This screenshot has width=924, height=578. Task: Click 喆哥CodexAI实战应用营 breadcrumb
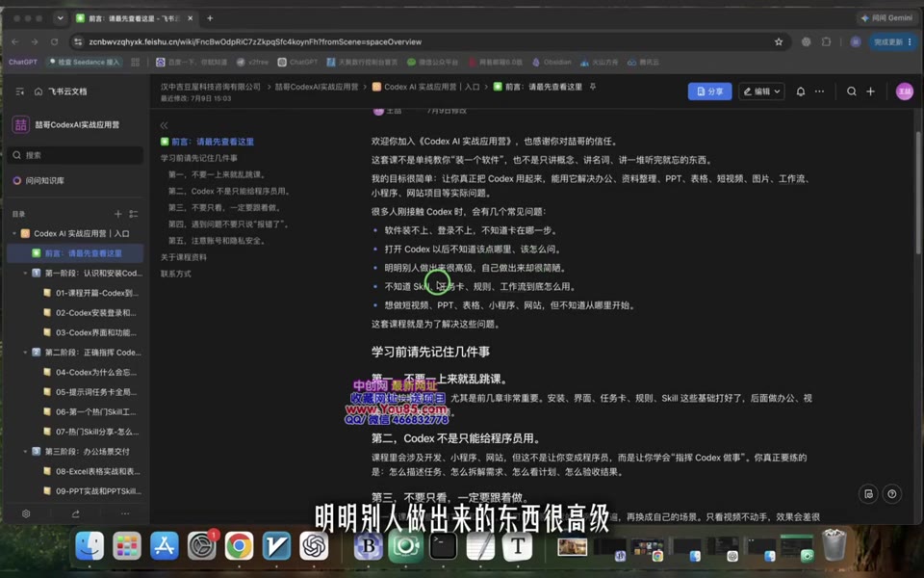coord(317,87)
